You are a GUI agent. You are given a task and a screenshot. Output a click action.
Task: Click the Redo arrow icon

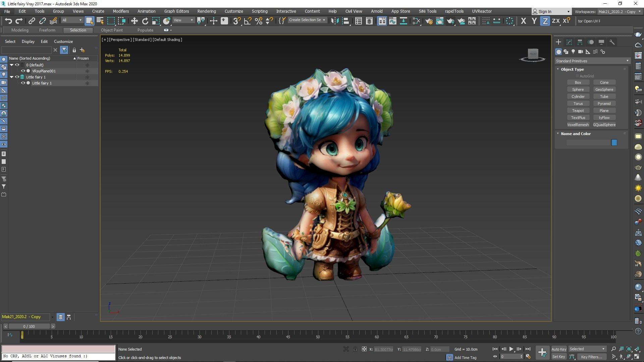click(19, 21)
